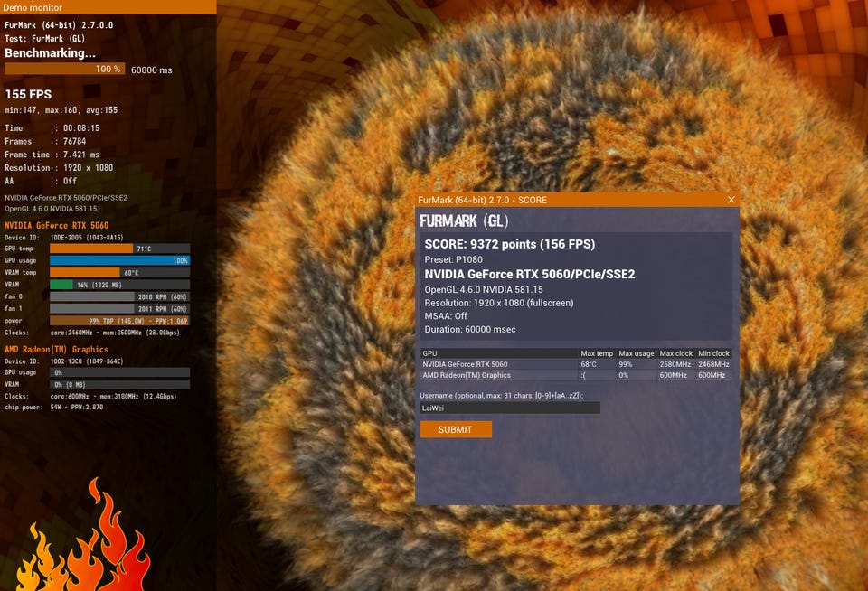Click the score dialog title bar text

click(x=482, y=200)
